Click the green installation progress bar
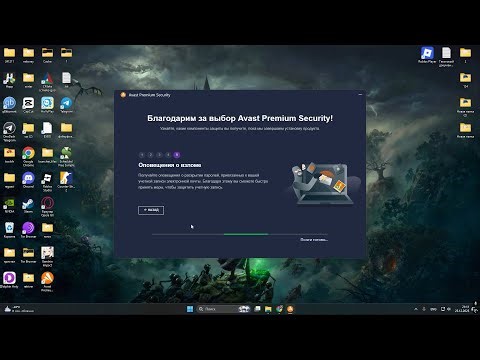The width and height of the screenshot is (480, 360). tap(246, 234)
